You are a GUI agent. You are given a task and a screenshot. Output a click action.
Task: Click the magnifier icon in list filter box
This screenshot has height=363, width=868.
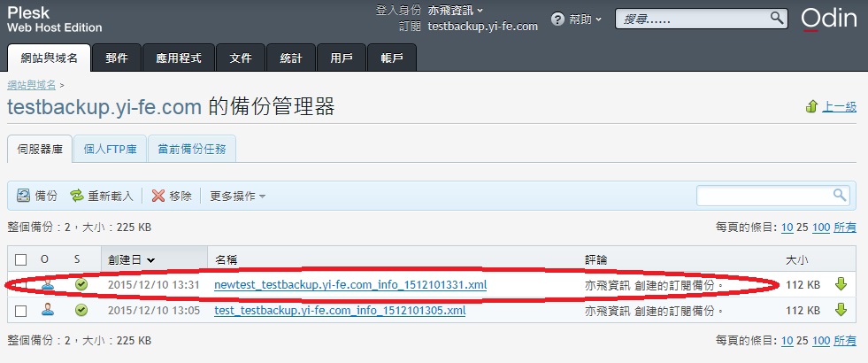tap(839, 195)
